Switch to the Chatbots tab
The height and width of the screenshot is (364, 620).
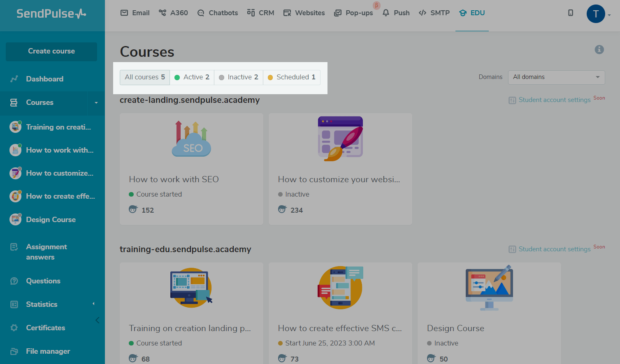pos(218,13)
